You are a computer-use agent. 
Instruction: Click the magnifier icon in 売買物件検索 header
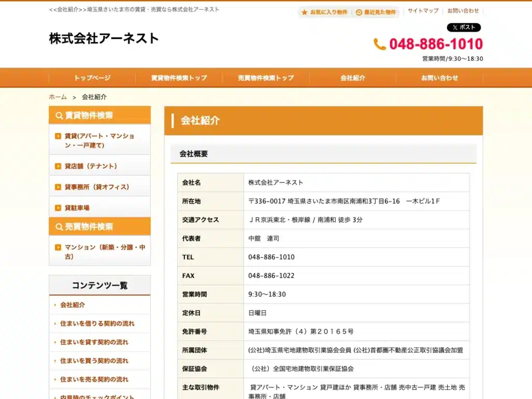tap(59, 227)
